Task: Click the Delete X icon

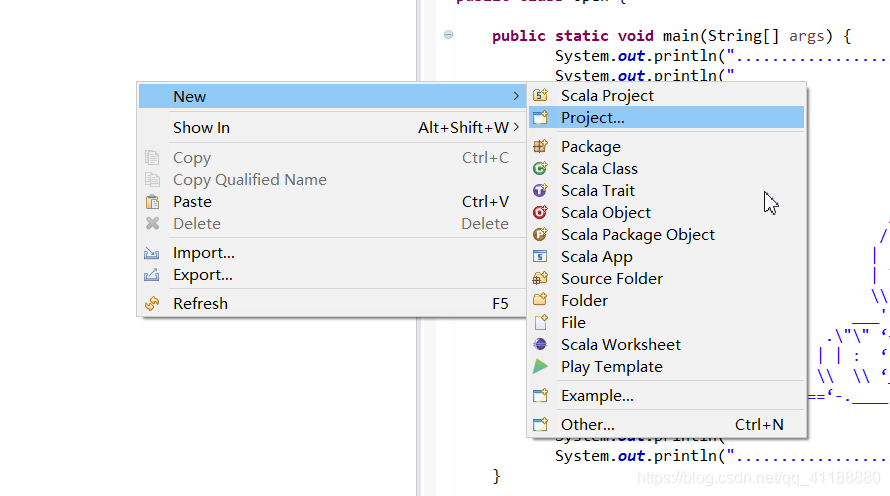Action: pyautogui.click(x=152, y=224)
